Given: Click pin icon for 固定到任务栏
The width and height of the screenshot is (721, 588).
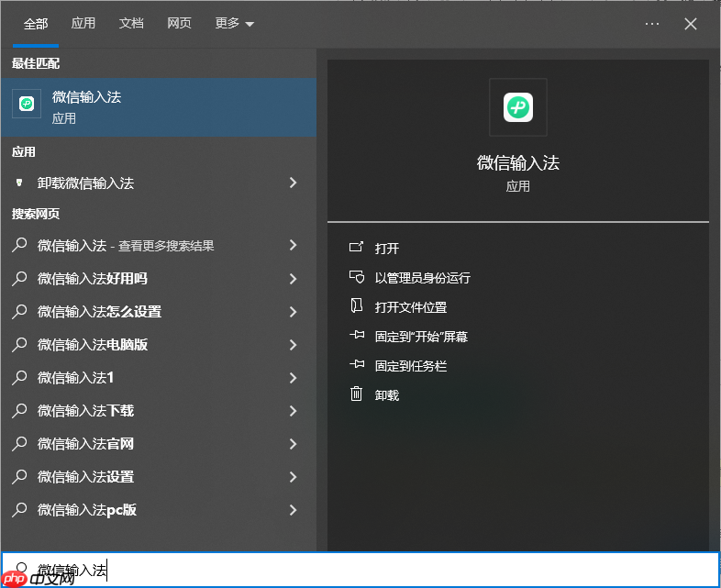Looking at the screenshot, I should pos(356,364).
